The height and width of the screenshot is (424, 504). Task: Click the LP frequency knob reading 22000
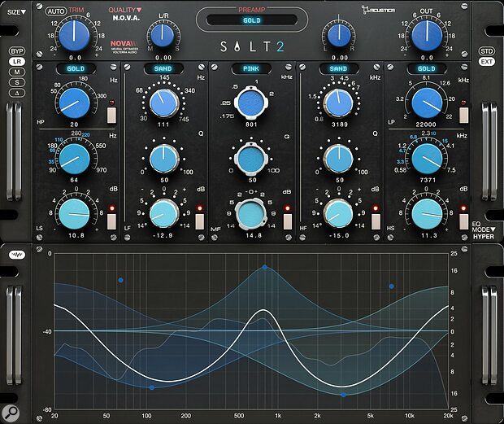click(x=427, y=103)
